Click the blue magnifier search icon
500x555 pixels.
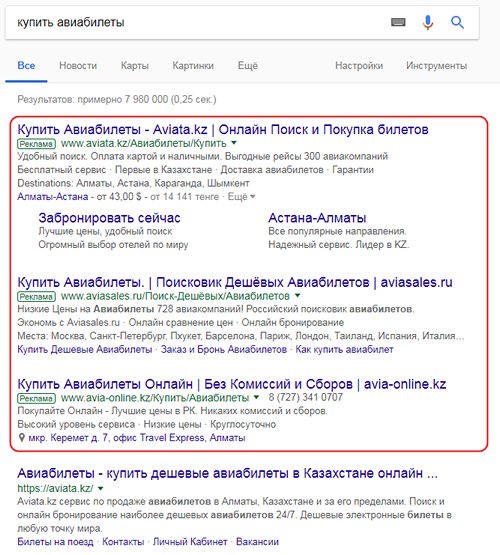pos(457,22)
